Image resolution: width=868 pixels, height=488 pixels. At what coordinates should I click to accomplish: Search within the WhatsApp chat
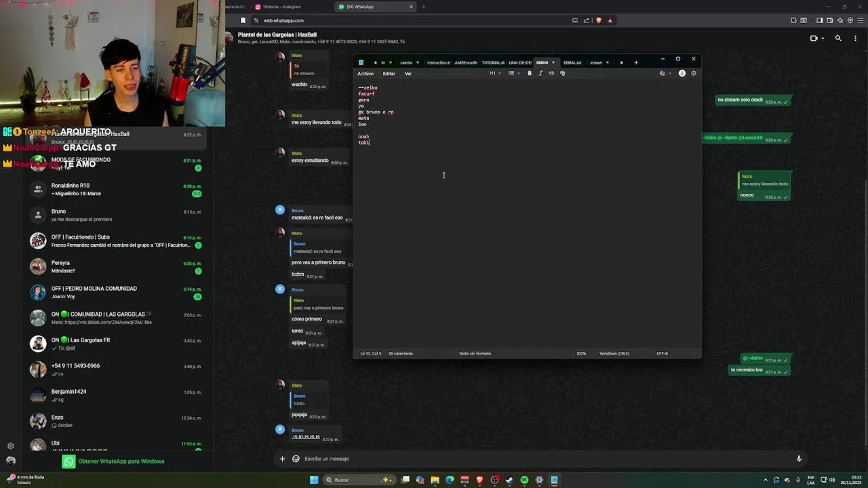coord(838,39)
